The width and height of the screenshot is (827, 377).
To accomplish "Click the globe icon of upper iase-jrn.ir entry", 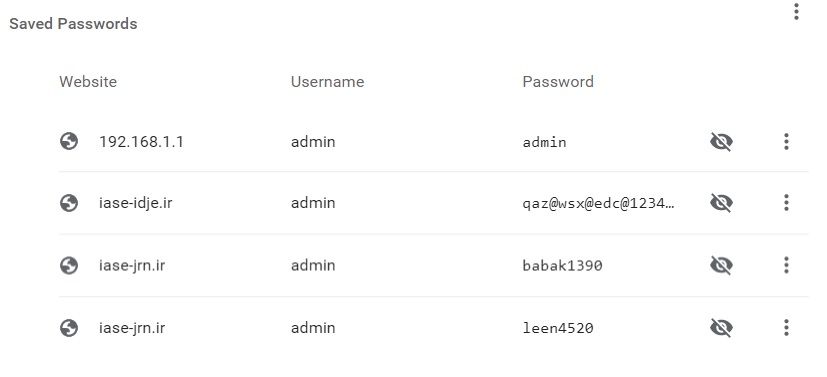I will (x=69, y=265).
